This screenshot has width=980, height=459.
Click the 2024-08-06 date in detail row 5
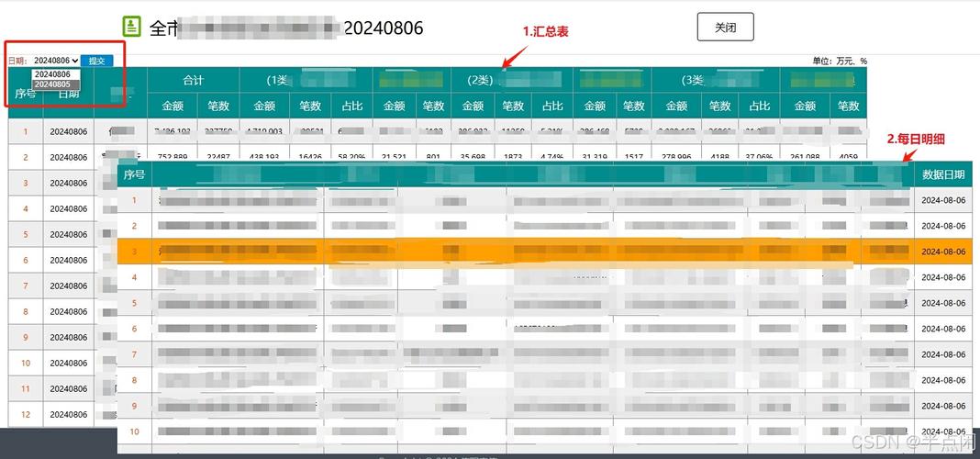(943, 303)
